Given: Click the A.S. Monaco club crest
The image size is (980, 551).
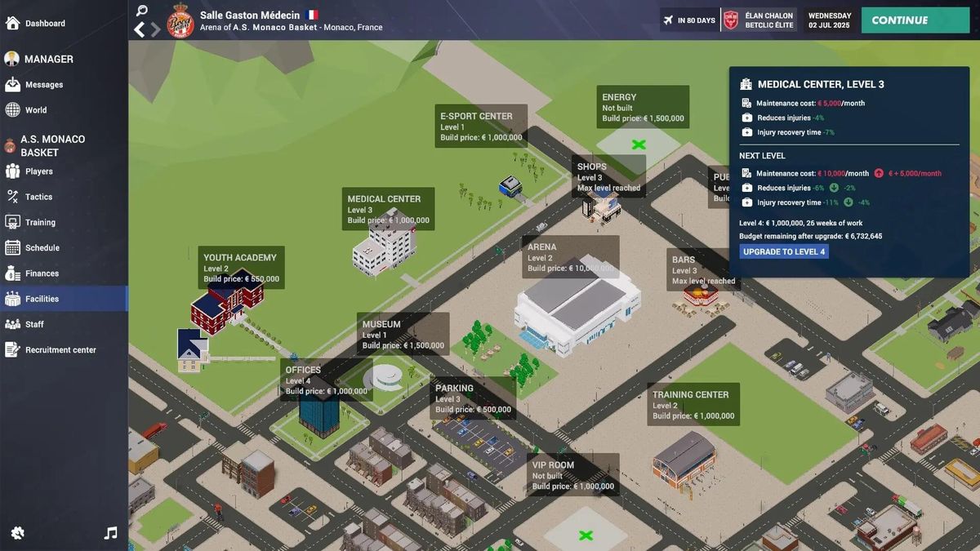Looking at the screenshot, I should coord(180,20).
